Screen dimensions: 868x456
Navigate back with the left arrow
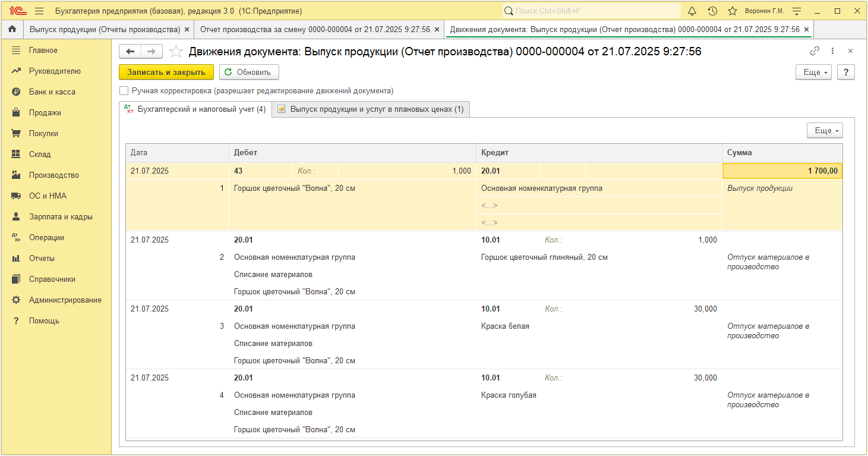(131, 52)
